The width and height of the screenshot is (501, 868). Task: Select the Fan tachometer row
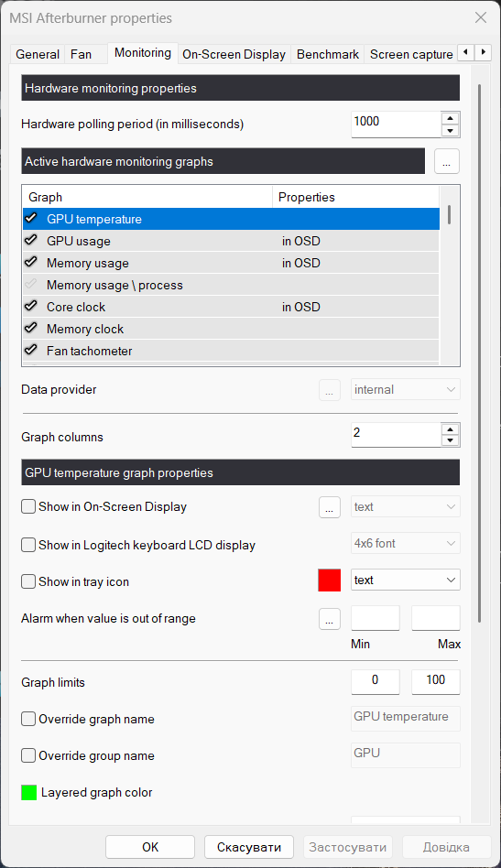point(231,351)
